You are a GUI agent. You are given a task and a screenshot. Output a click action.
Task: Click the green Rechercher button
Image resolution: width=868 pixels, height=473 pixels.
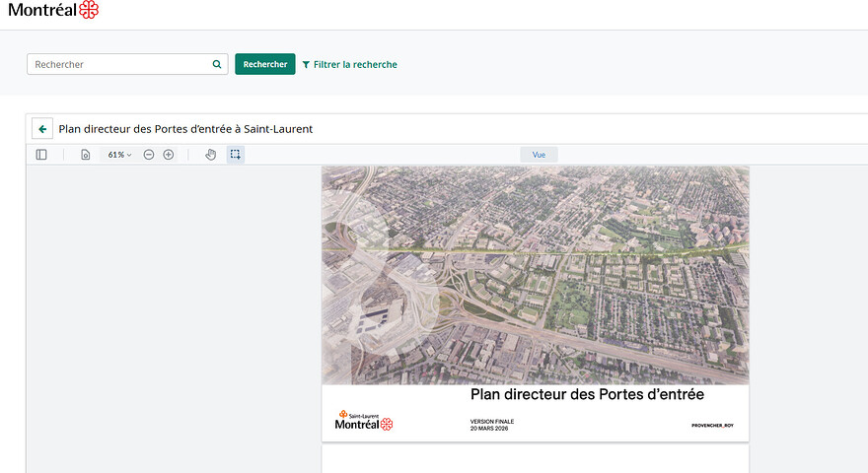pos(265,64)
